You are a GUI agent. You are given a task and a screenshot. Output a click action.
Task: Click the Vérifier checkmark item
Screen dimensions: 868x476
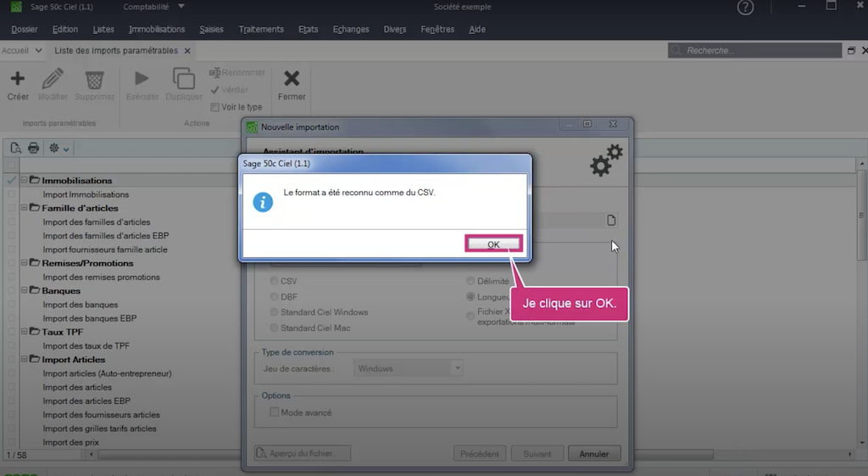click(x=229, y=90)
